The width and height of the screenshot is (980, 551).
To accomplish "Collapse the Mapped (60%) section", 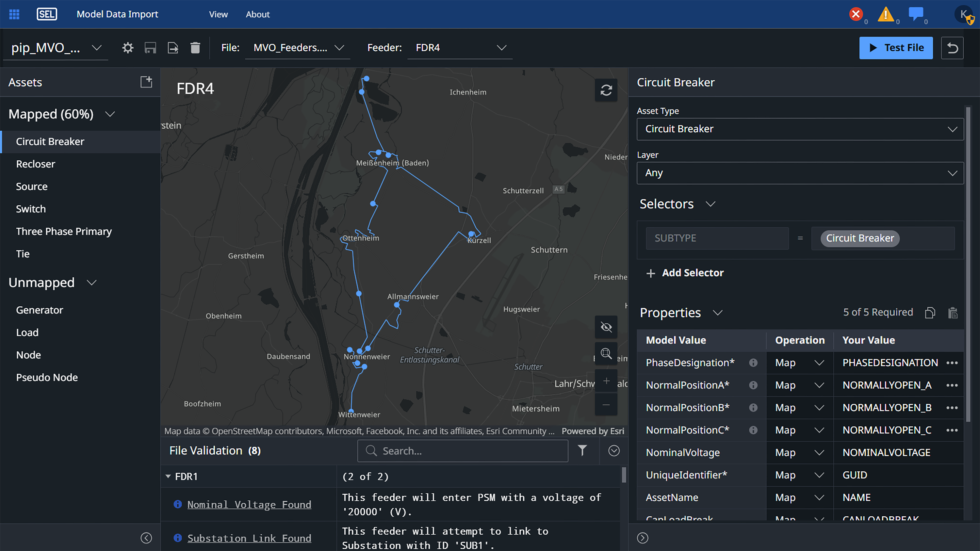I will point(110,114).
